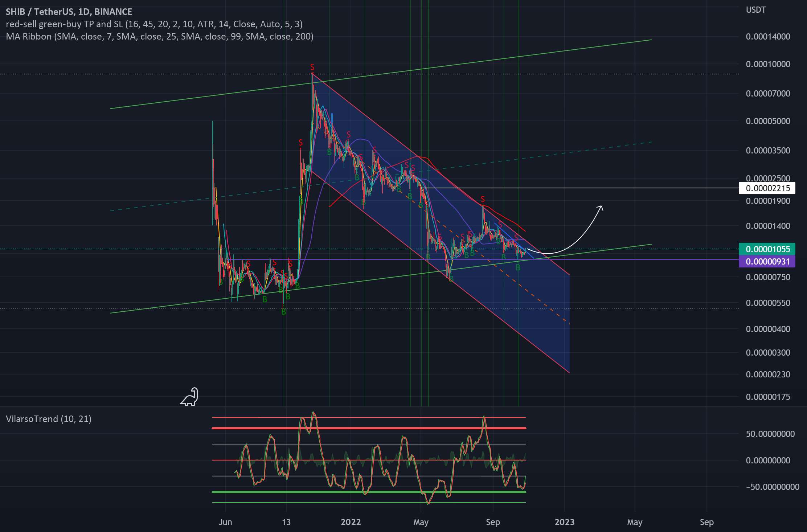Click the May label next to 2022
Image resolution: width=807 pixels, height=532 pixels.
click(421, 523)
